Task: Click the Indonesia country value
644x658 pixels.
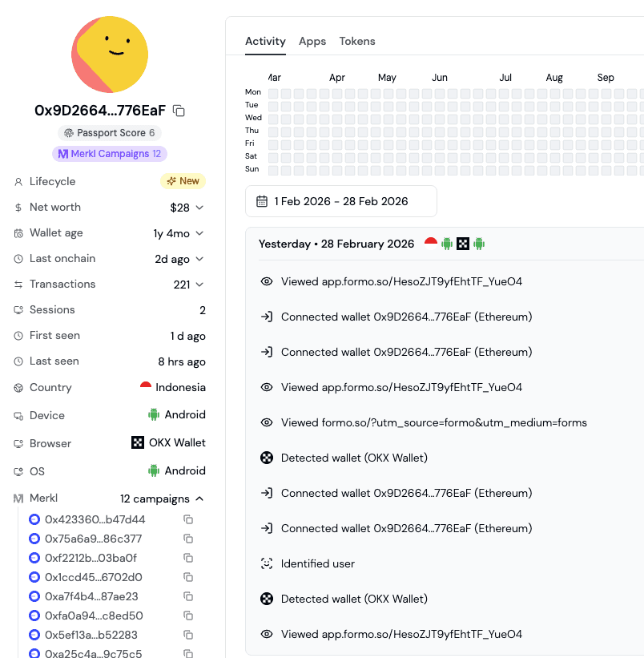Action: click(180, 387)
